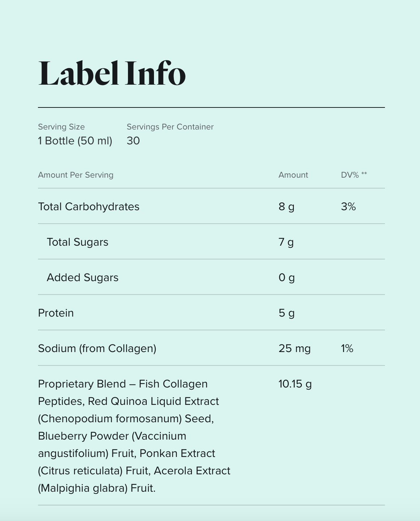Image resolution: width=420 pixels, height=521 pixels.
Task: Select the Protein row label
Action: [56, 313]
